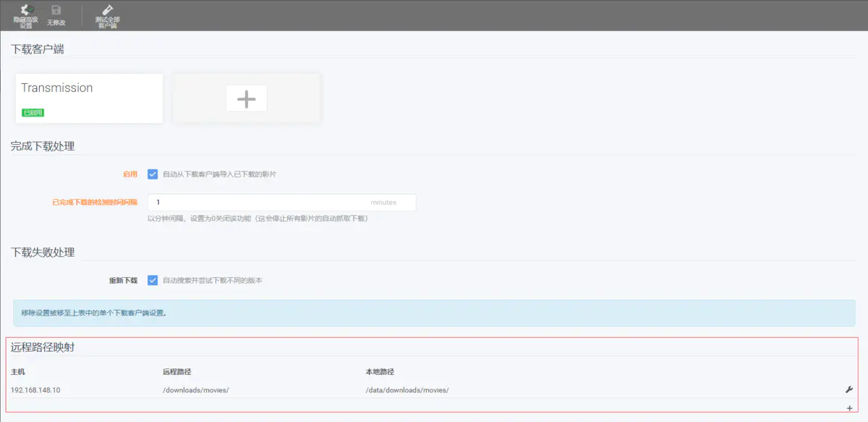Click the local path /data/downloads/movies/

(x=407, y=390)
